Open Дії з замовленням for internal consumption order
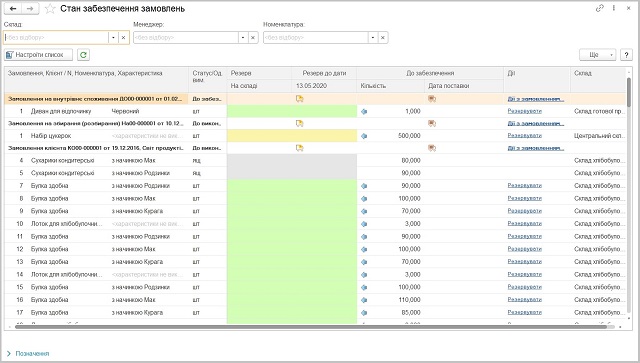This screenshot has width=640, height=363. 536,99
